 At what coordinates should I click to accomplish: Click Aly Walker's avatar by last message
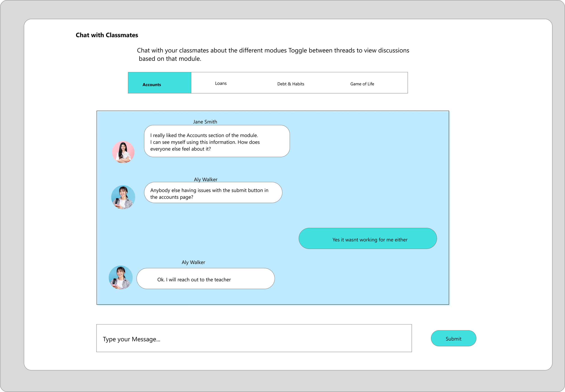coord(121,277)
